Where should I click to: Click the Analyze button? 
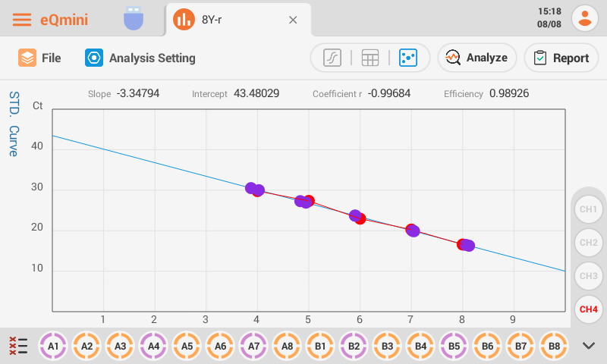coord(476,58)
